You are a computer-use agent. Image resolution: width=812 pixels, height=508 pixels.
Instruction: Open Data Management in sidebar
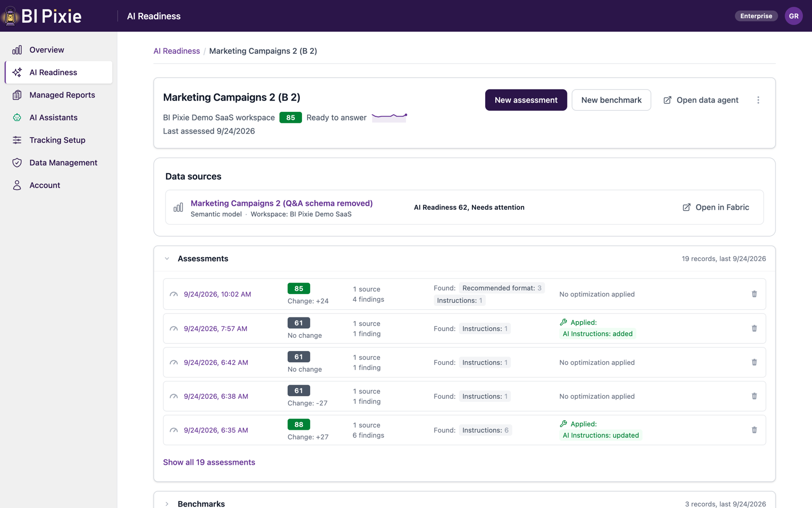pos(58,163)
